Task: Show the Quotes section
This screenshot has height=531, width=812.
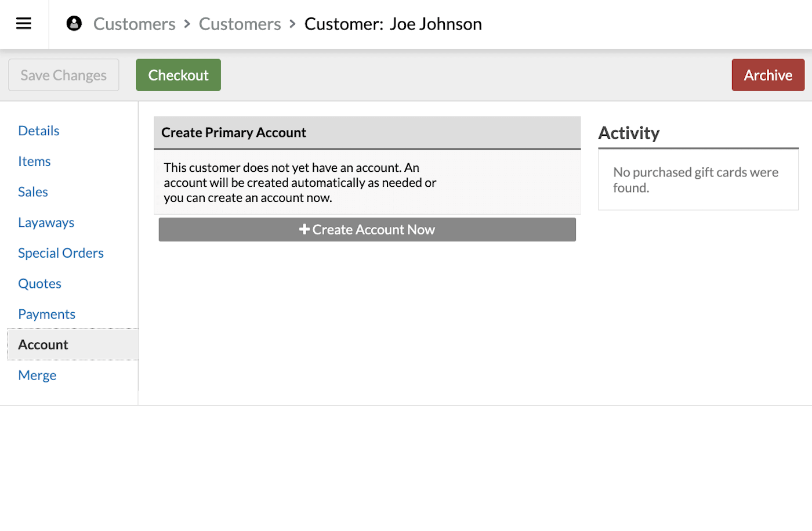Action: (40, 284)
